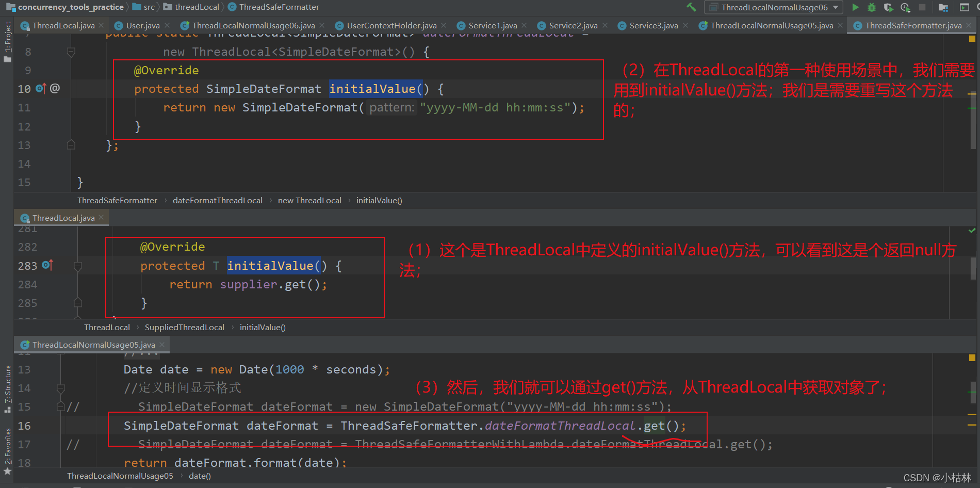Collapse the code fold arrow at line 8

(71, 52)
